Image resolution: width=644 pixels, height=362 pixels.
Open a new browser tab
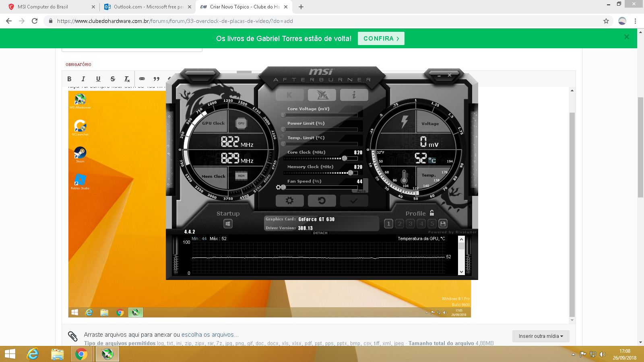pyautogui.click(x=301, y=7)
